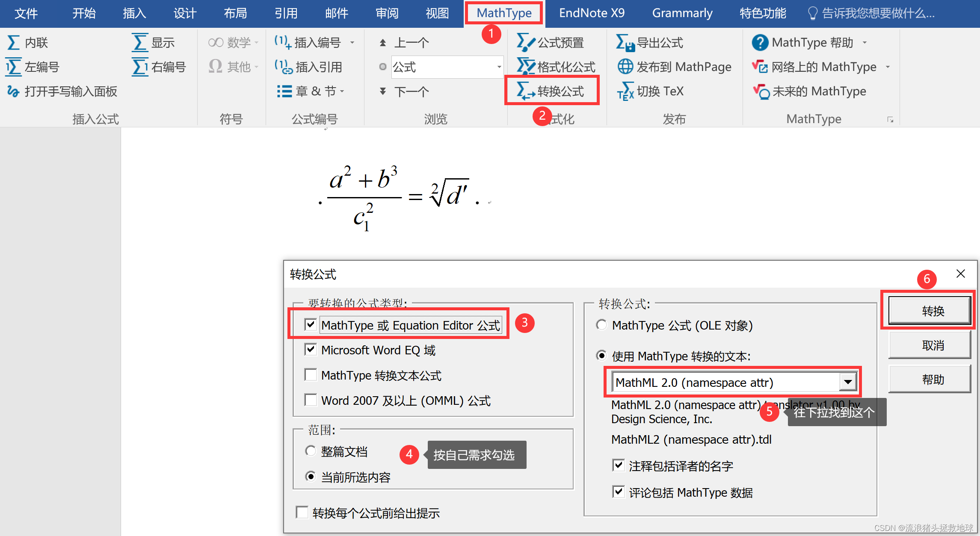980x536 pixels.
Task: Open the 文件 file tab
Action: click(26, 13)
